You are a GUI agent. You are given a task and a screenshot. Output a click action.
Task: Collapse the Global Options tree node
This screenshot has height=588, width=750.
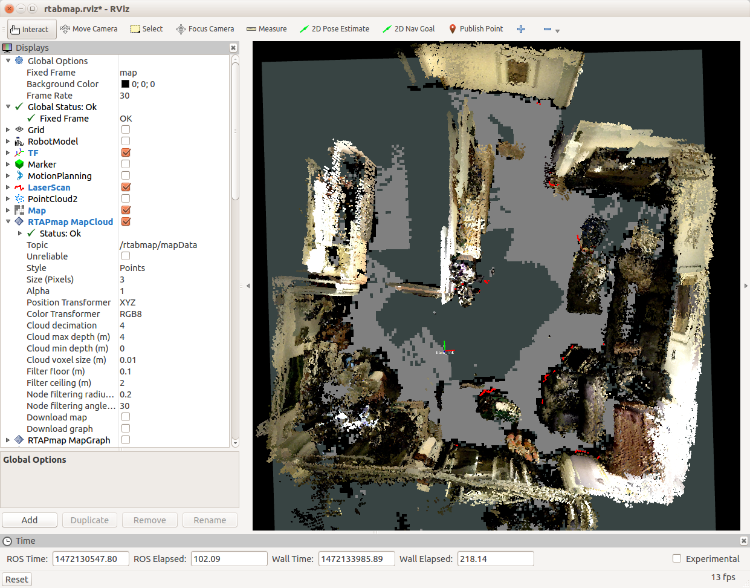[x=8, y=61]
